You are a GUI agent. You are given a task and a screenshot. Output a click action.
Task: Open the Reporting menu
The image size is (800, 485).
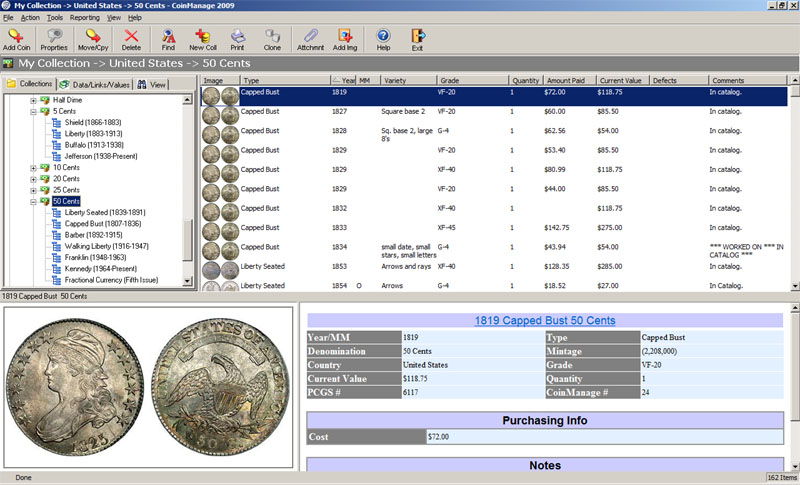click(x=85, y=17)
